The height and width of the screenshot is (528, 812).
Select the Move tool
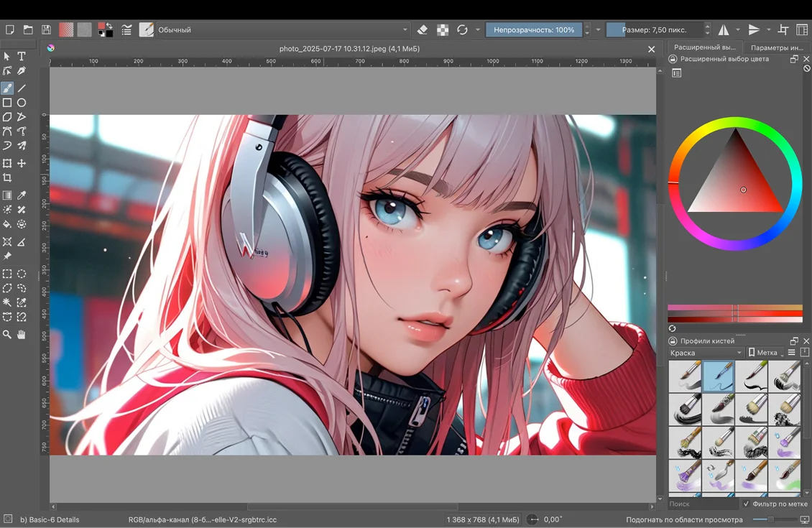pyautogui.click(x=22, y=164)
